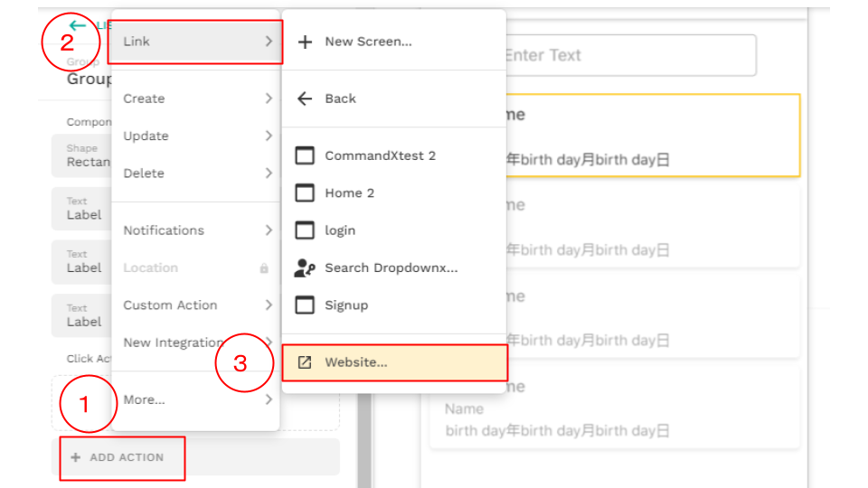Select the CommandXtest 2 screen icon

(305, 155)
